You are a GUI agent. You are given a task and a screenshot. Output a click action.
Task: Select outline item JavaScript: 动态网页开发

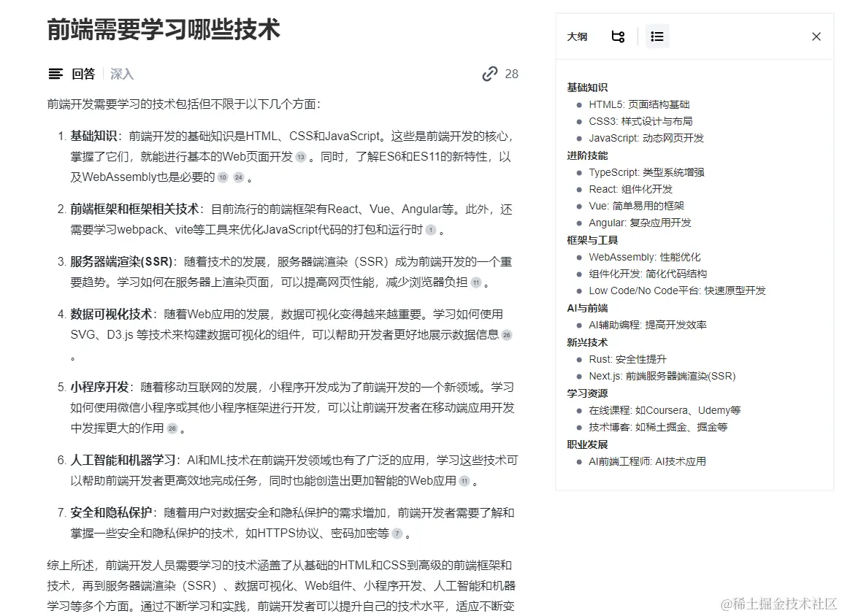(x=646, y=139)
